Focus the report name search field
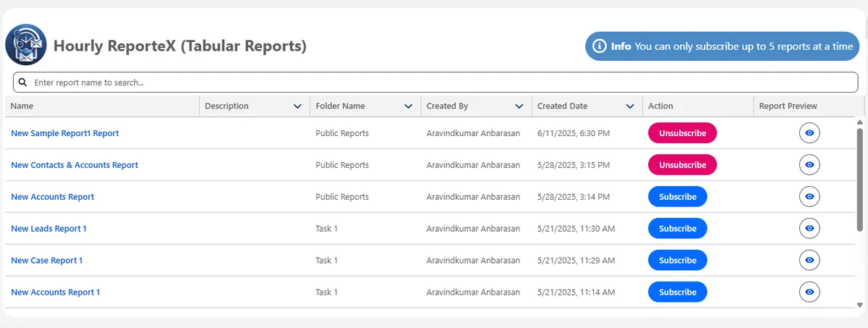This screenshot has height=328, width=868. [435, 83]
